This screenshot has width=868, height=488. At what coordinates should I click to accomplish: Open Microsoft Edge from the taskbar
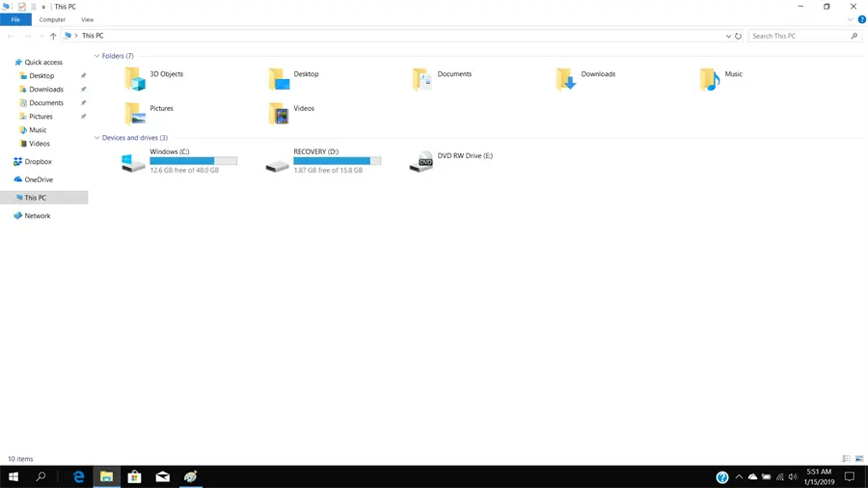[79, 476]
